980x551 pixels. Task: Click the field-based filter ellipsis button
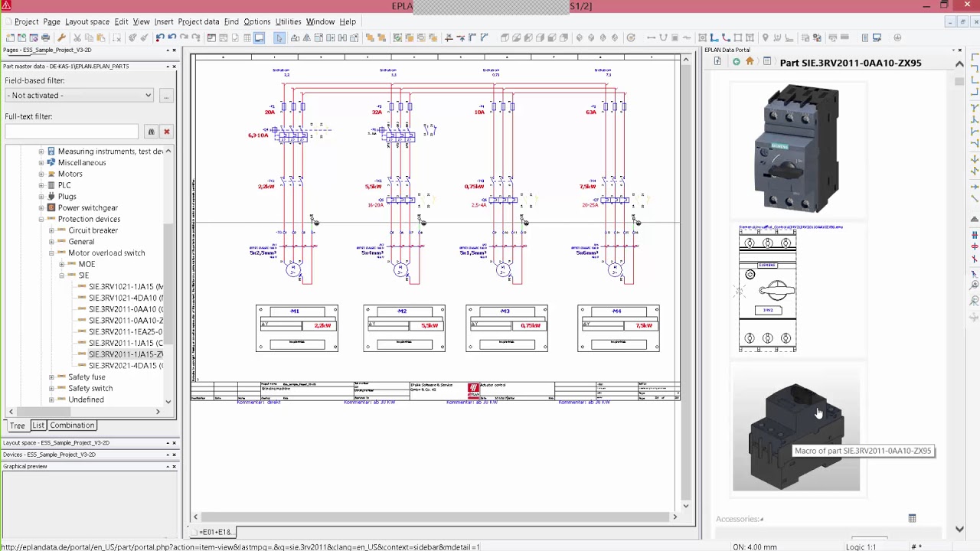click(x=165, y=96)
